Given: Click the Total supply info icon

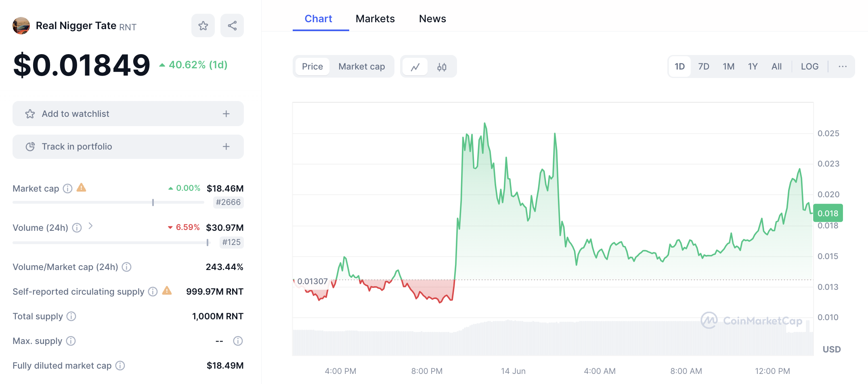Looking at the screenshot, I should [71, 316].
